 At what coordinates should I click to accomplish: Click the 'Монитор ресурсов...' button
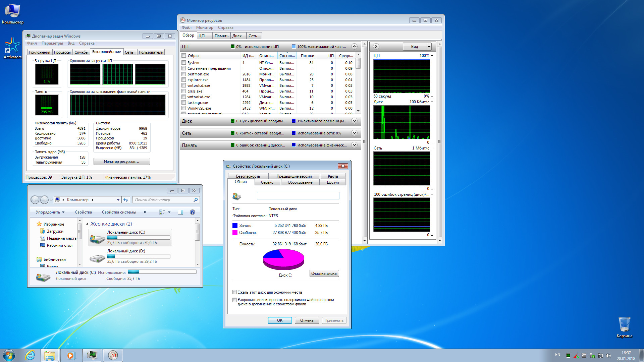click(x=122, y=162)
